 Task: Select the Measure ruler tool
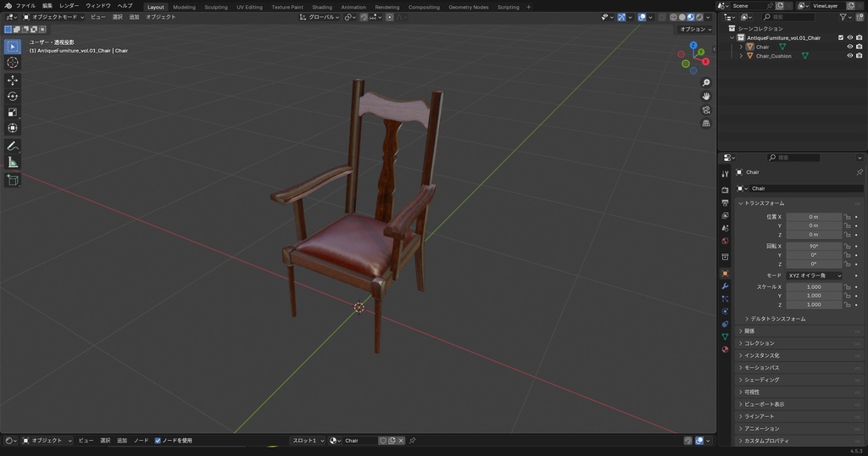[13, 162]
